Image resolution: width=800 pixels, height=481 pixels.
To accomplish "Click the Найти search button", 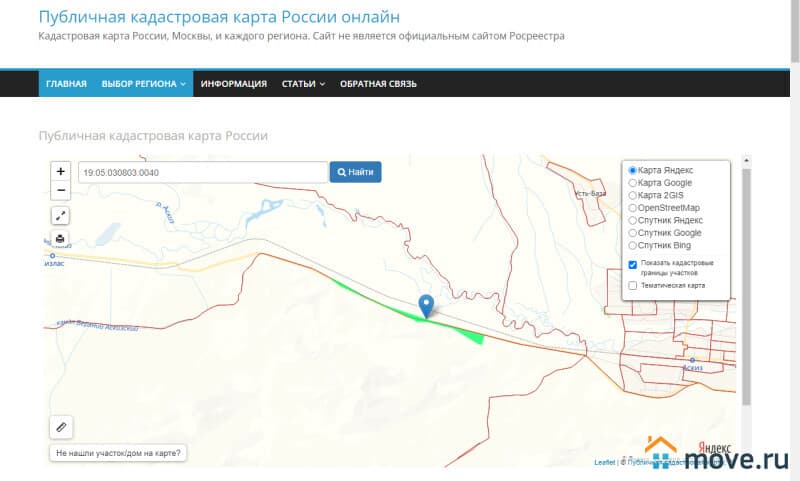I will (356, 172).
